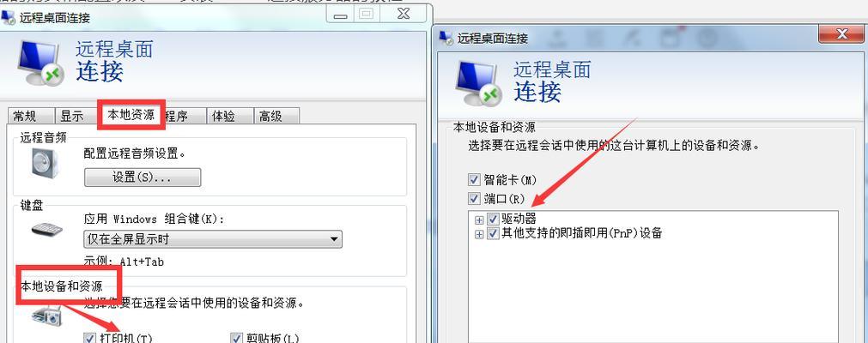
Task: Toggle the 端口(R) checkbox
Action: click(473, 198)
